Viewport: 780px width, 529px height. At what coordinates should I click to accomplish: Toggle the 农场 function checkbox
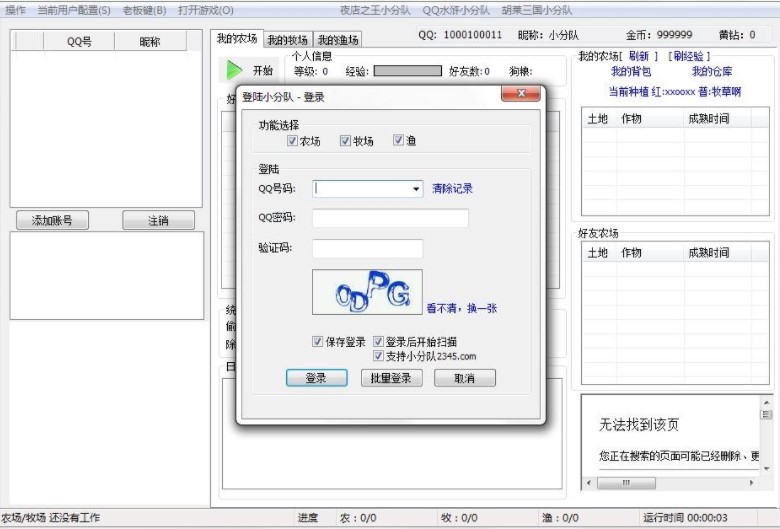[x=292, y=141]
